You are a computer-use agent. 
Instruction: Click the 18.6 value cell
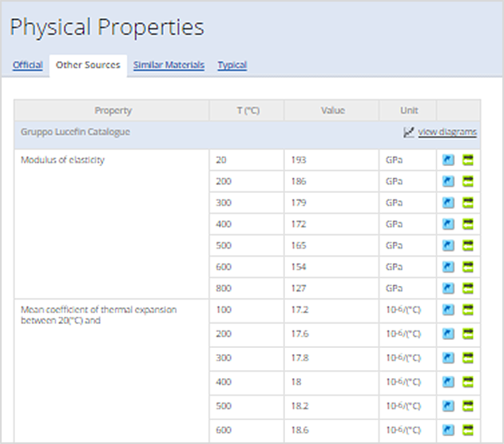(332, 430)
